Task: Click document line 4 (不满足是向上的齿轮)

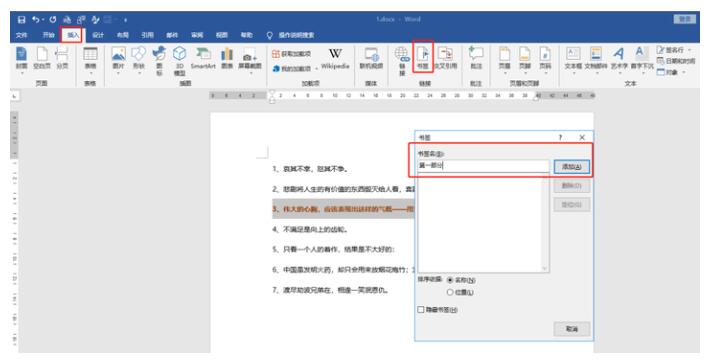Action: (x=311, y=229)
